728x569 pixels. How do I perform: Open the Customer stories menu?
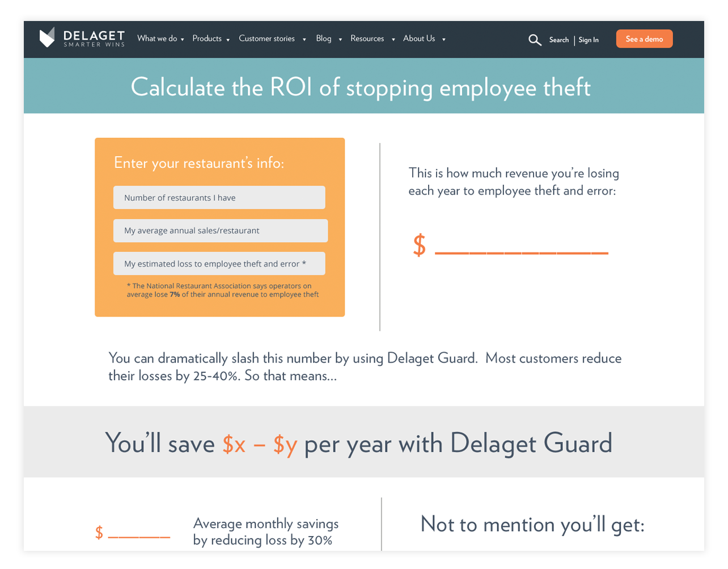pyautogui.click(x=266, y=39)
